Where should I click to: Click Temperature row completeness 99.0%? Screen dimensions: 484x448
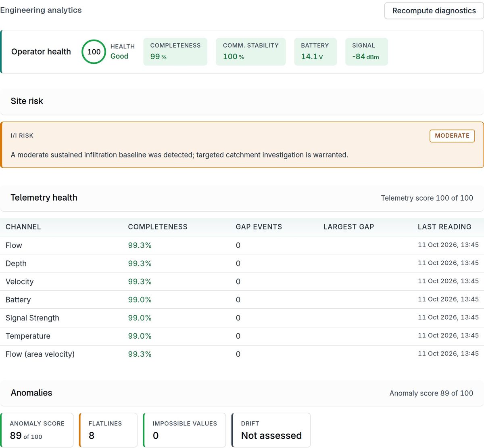(x=140, y=336)
